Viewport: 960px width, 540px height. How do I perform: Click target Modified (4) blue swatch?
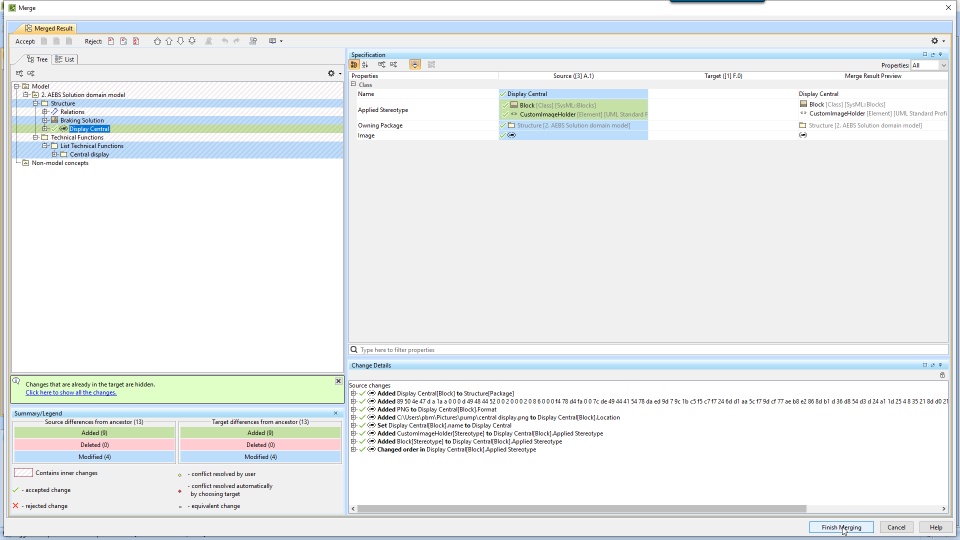coord(260,457)
